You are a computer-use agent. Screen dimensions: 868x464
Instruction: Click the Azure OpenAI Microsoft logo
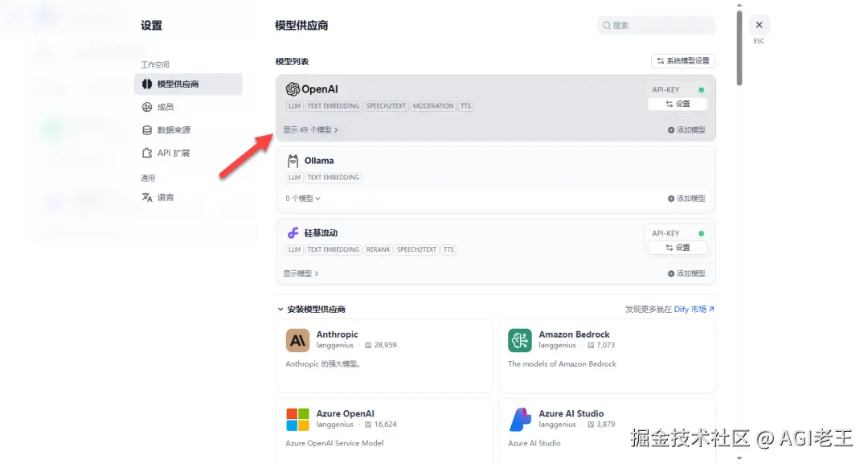click(x=298, y=420)
